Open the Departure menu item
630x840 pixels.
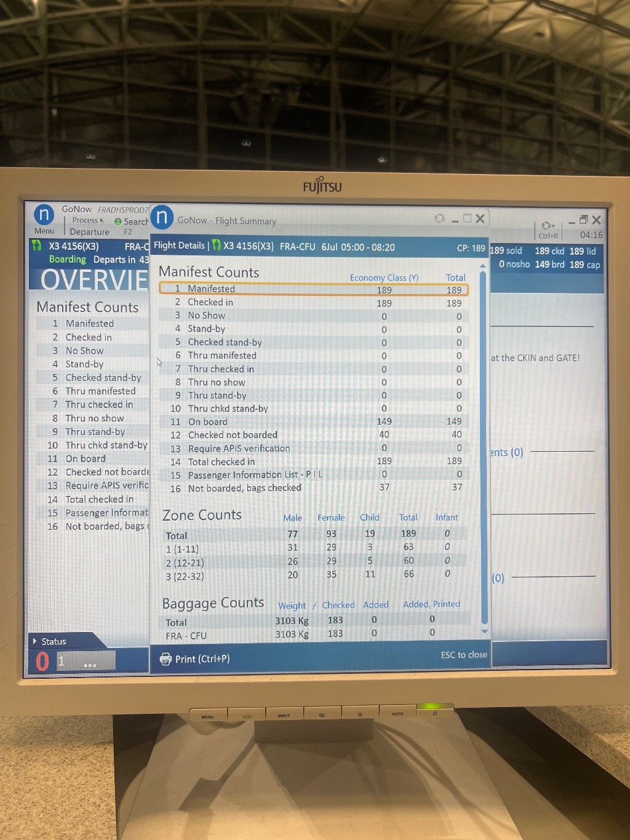(89, 232)
